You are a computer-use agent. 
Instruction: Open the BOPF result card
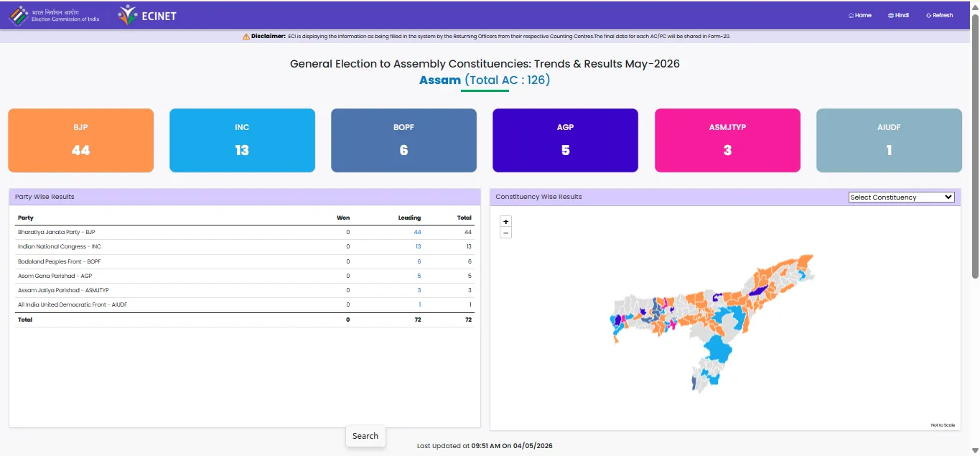pyautogui.click(x=403, y=140)
